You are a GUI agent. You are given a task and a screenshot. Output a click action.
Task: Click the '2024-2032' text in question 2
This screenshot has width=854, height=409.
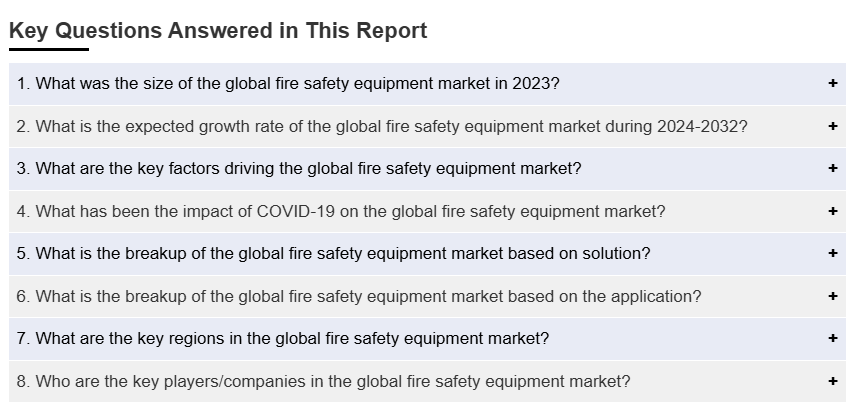[700, 127]
